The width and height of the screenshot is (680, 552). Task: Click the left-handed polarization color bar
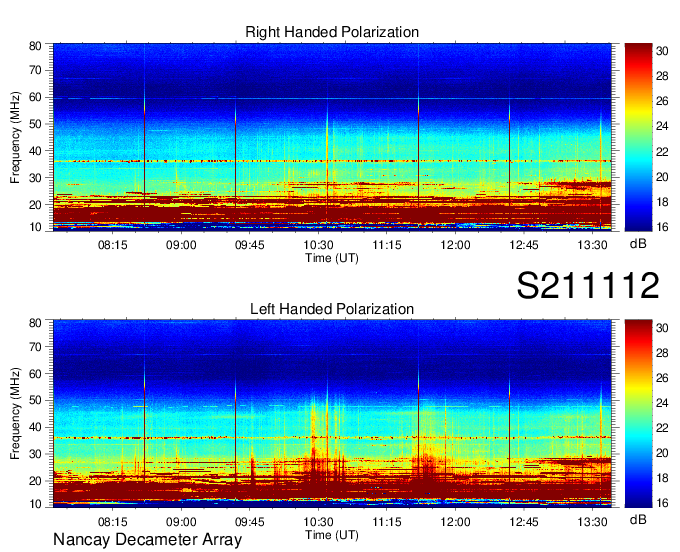click(x=638, y=414)
